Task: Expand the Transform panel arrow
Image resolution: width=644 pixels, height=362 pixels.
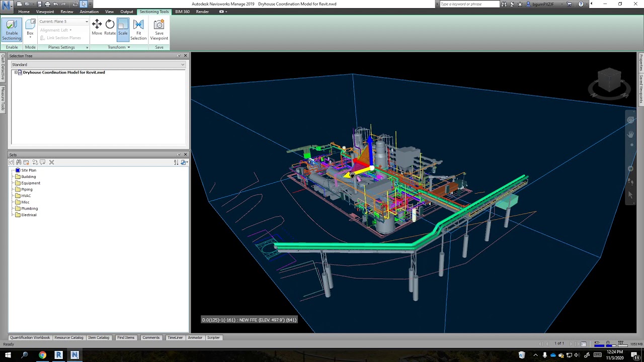Action: point(128,47)
